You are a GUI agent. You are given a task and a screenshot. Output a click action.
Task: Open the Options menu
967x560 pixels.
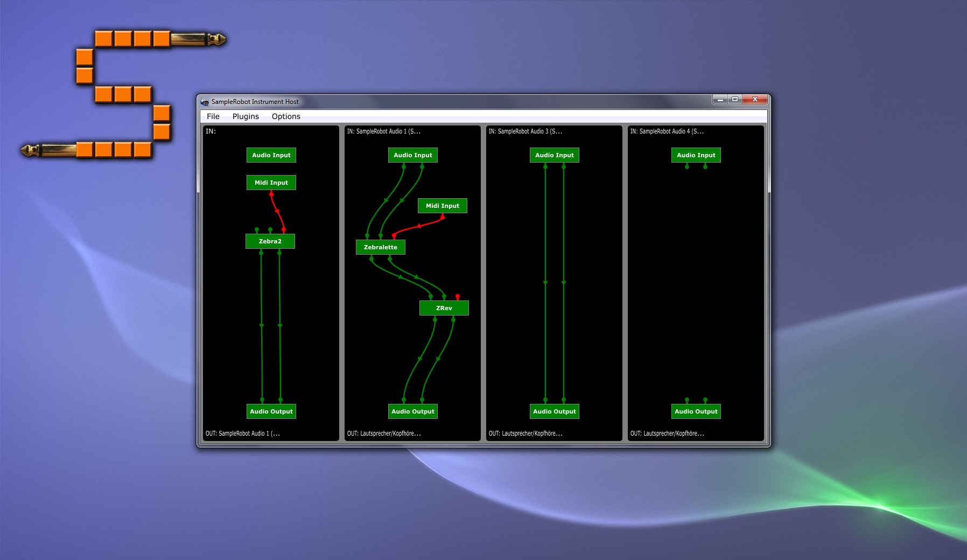pos(286,116)
